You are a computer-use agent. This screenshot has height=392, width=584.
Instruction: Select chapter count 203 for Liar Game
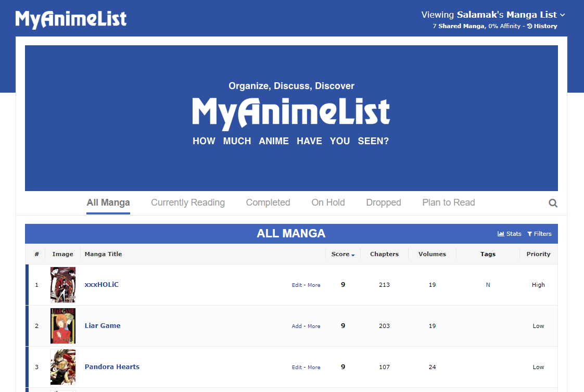(x=384, y=326)
